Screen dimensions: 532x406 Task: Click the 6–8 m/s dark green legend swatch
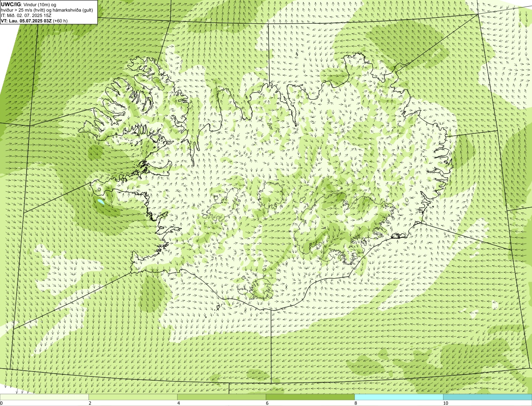point(310,397)
